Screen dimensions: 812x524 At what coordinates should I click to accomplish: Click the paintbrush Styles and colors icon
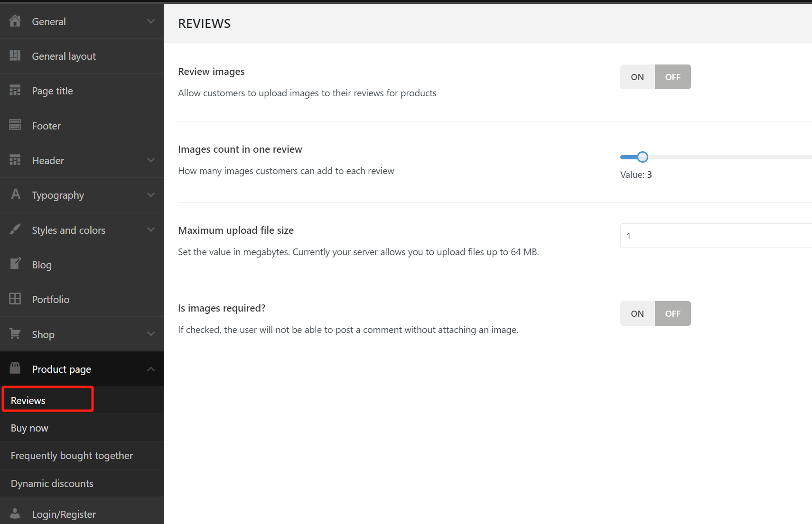click(x=15, y=230)
